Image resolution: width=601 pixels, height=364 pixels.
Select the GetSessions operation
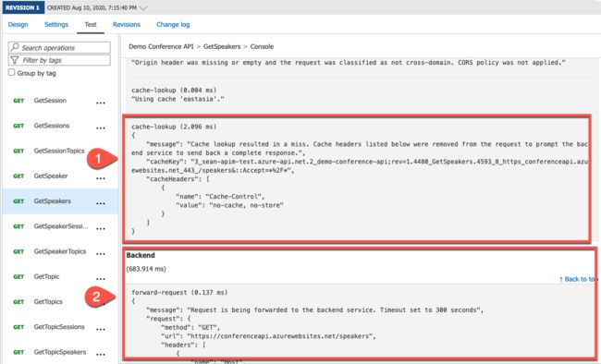point(52,126)
